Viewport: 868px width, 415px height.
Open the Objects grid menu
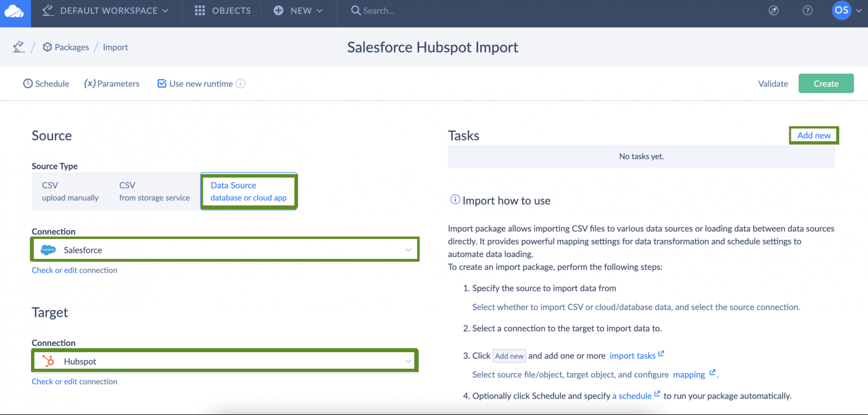(x=199, y=10)
